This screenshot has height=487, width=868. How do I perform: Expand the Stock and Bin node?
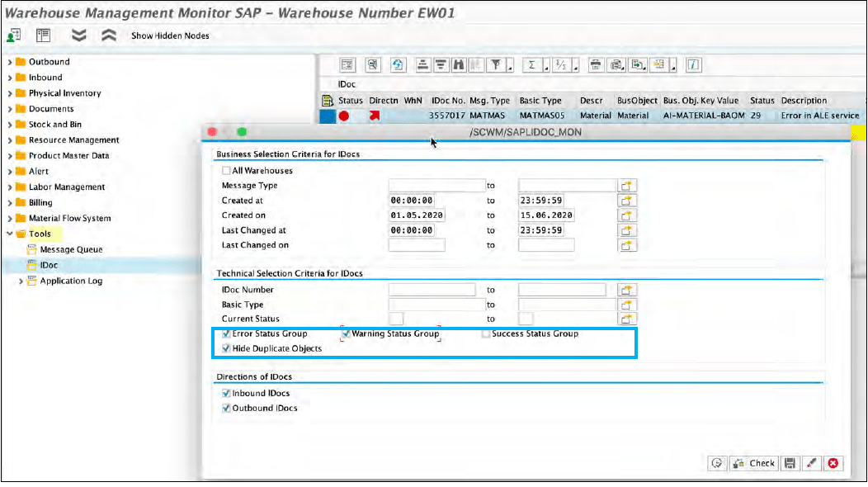[9, 125]
